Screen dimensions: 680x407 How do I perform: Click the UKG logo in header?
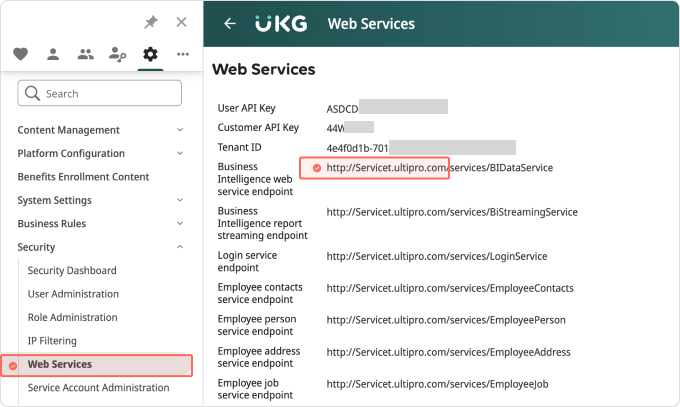(x=281, y=24)
